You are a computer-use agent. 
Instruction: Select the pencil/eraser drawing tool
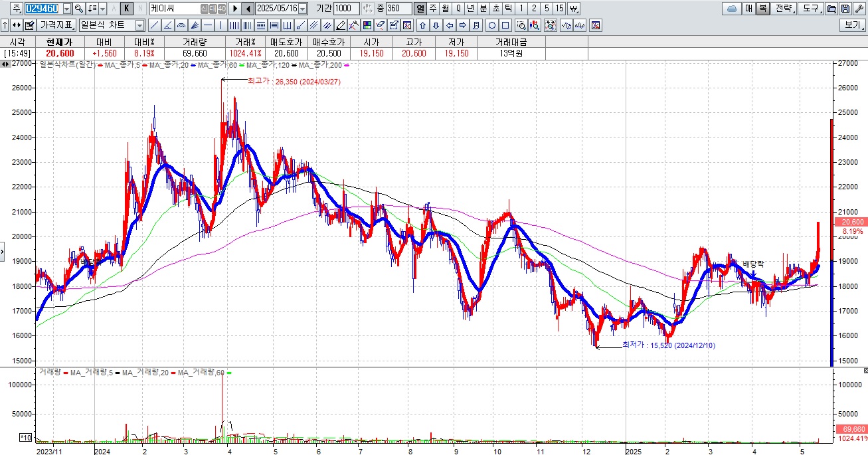click(341, 25)
